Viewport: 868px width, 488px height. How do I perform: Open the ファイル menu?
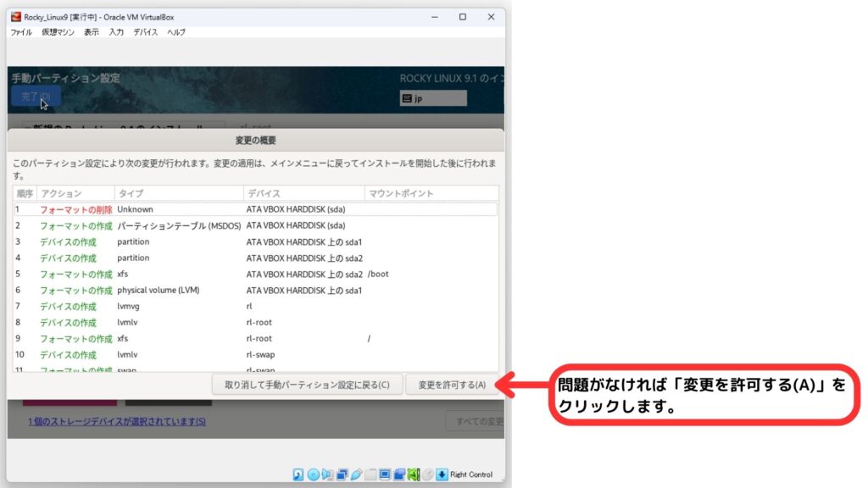21,32
